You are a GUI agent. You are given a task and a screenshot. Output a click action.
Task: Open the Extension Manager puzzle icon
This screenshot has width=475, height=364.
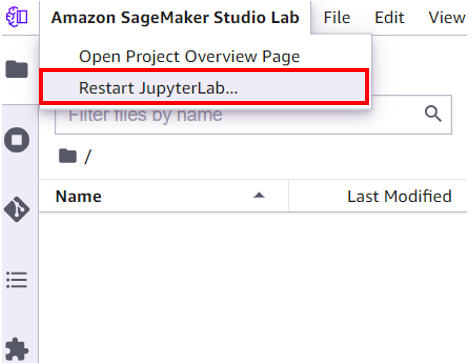click(17, 349)
